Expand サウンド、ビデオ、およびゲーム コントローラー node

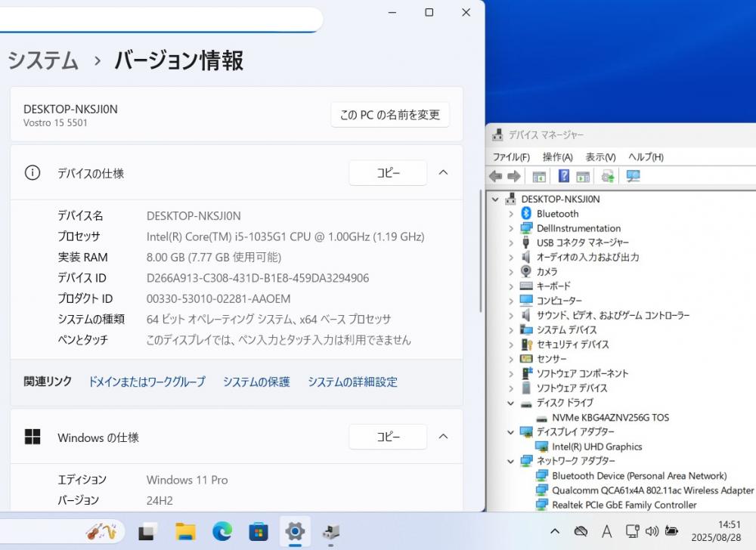click(x=511, y=316)
